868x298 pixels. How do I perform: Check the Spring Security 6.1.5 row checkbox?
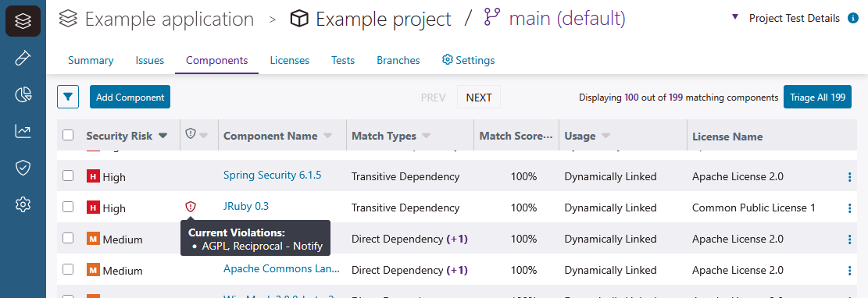coord(68,176)
